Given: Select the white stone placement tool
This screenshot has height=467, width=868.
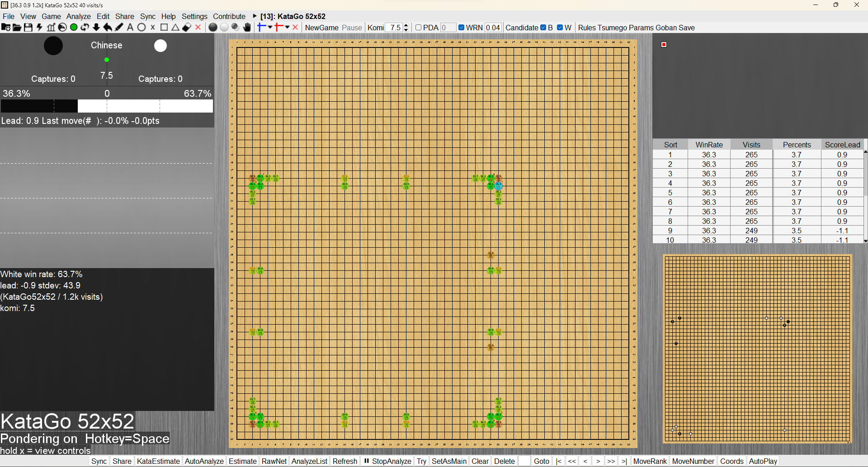Looking at the screenshot, I should coord(224,28).
